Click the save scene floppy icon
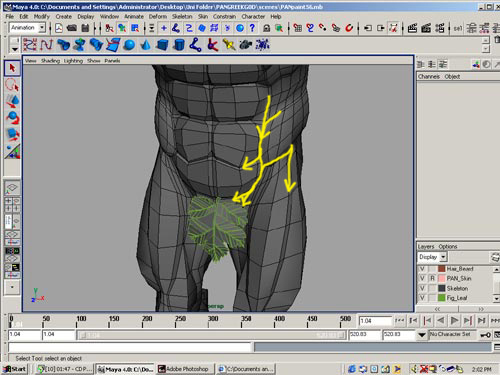This screenshot has width=500, height=375. 85,28
